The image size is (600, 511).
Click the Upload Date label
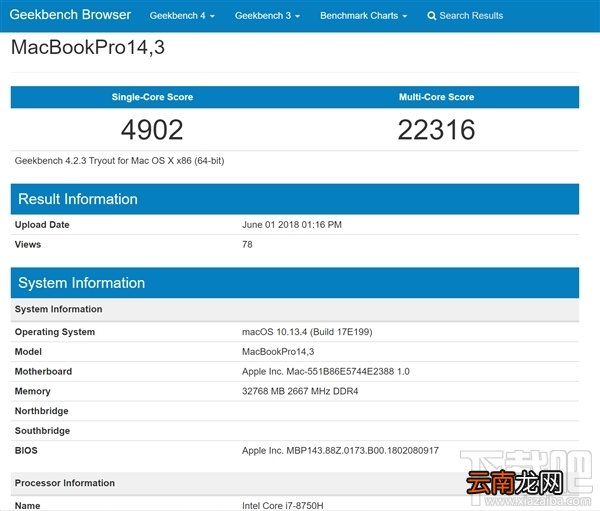pyautogui.click(x=42, y=225)
